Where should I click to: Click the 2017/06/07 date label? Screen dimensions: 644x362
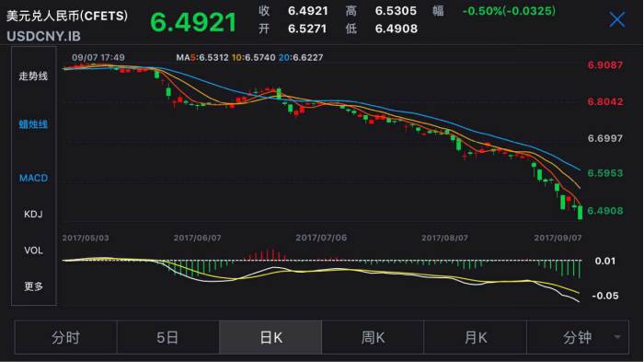(197, 238)
